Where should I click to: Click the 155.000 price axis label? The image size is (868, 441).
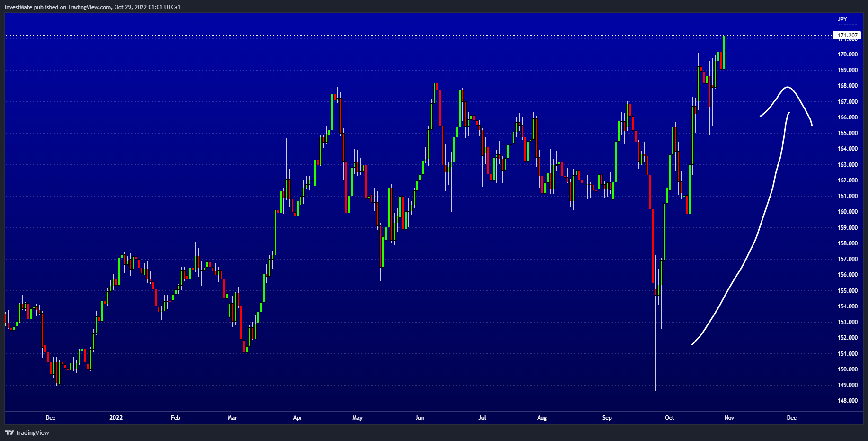click(848, 291)
